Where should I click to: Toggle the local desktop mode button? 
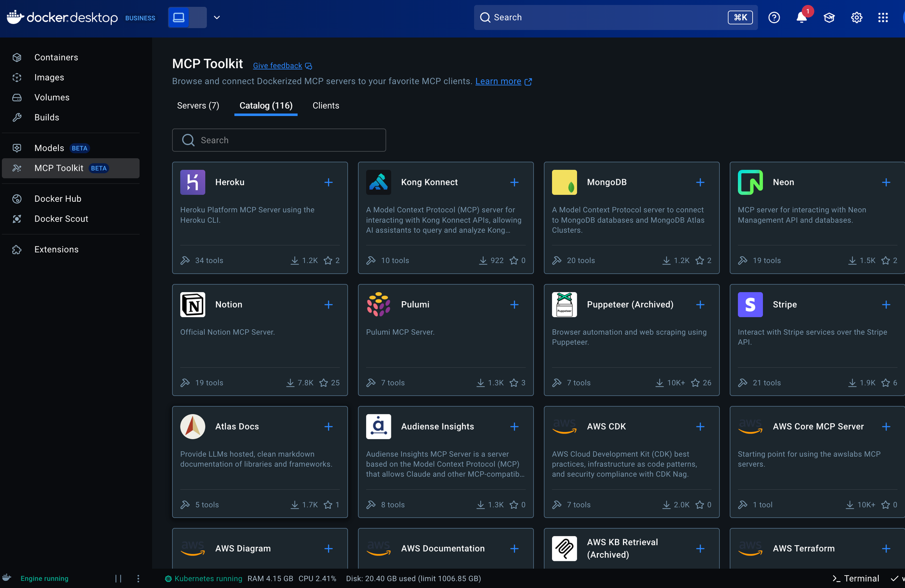pyautogui.click(x=179, y=18)
